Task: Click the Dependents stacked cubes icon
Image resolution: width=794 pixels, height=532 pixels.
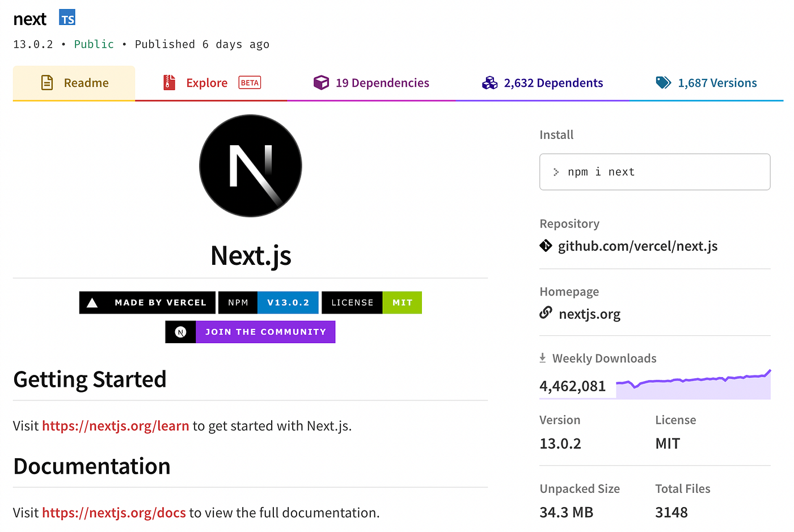Action: 489,83
